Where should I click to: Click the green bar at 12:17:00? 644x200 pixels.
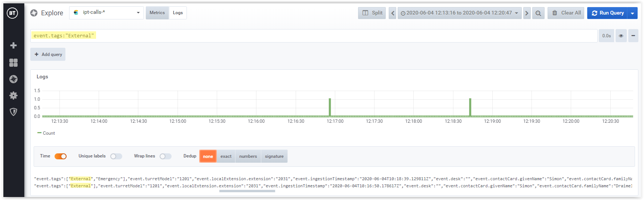(330, 107)
